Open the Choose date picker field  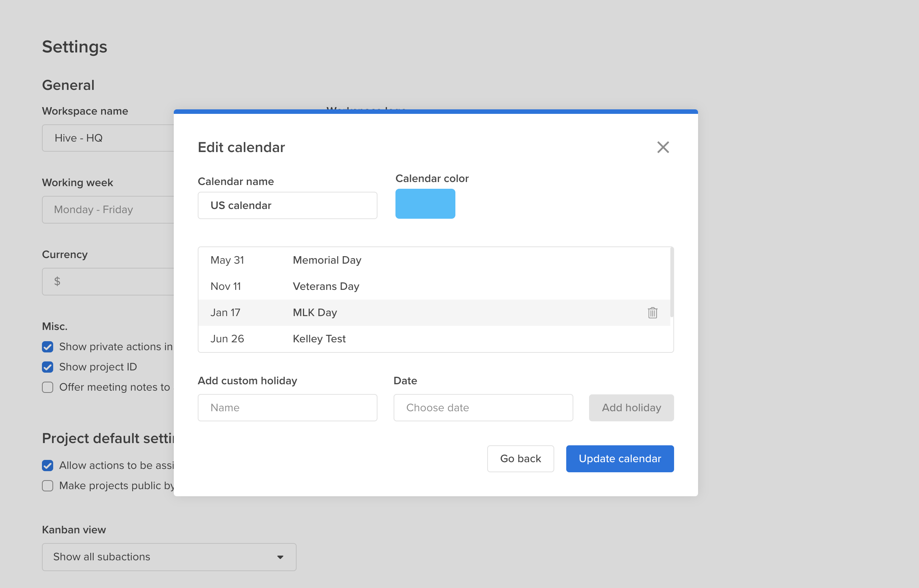click(x=483, y=408)
